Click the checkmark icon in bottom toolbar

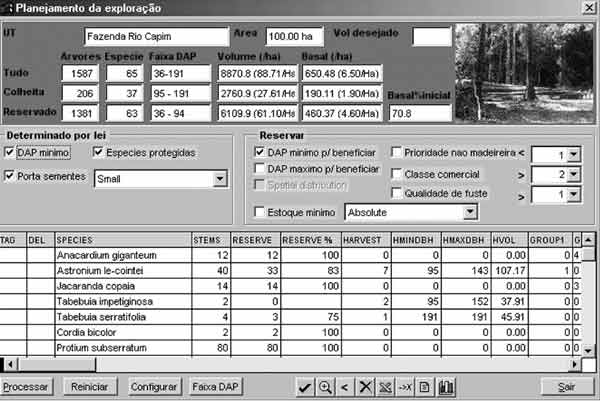(305, 386)
